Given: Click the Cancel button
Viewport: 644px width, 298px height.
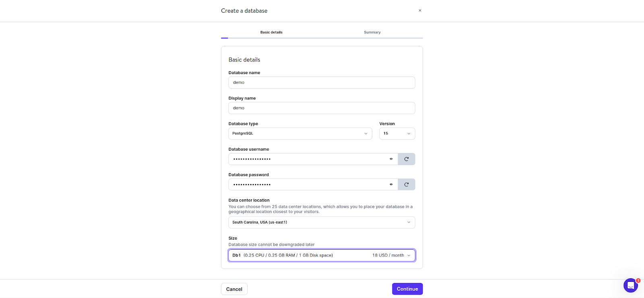Looking at the screenshot, I should tap(234, 289).
